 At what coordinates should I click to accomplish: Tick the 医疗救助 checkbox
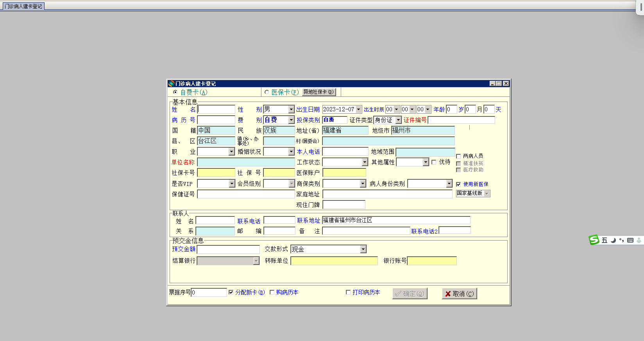459,170
